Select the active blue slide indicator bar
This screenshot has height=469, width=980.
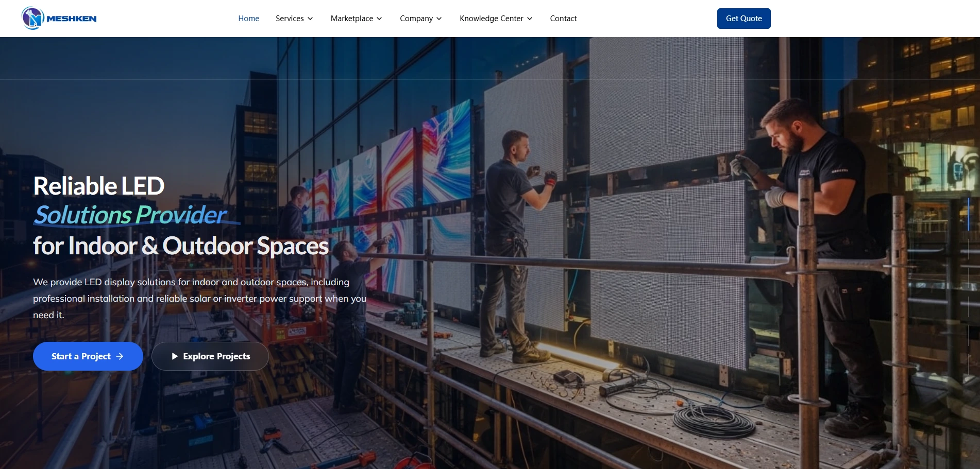[x=969, y=214]
